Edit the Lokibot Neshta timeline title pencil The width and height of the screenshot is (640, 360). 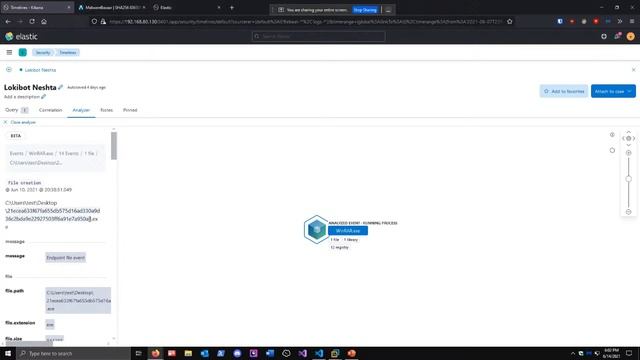pos(61,87)
